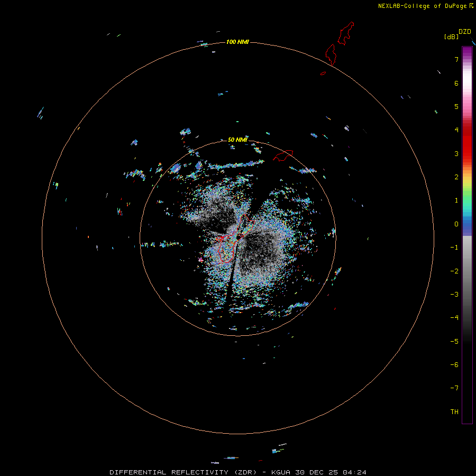The image size is (476, 476).
Task: Click the 6 value on color scale
Action: coord(456,83)
